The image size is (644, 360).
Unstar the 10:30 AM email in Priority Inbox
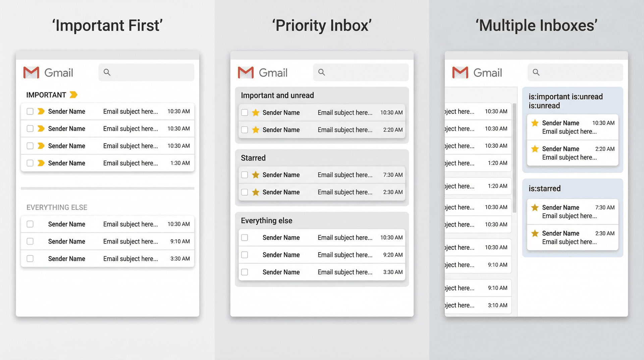[x=255, y=112]
